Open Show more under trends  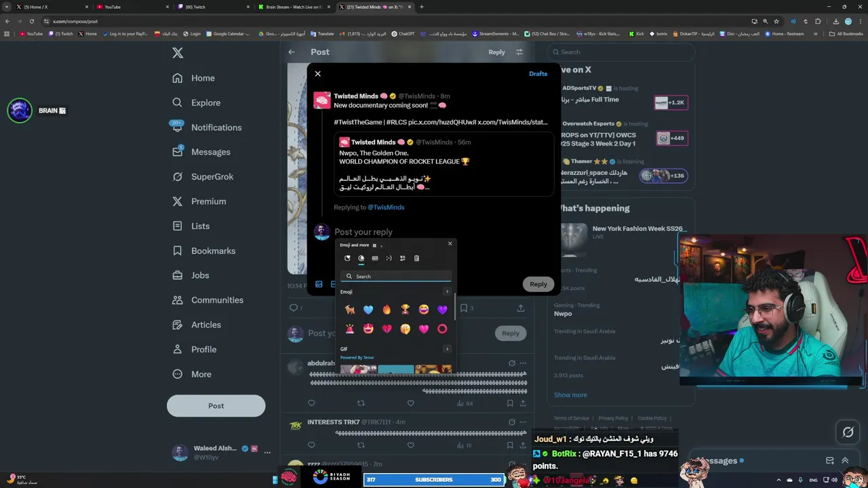570,395
